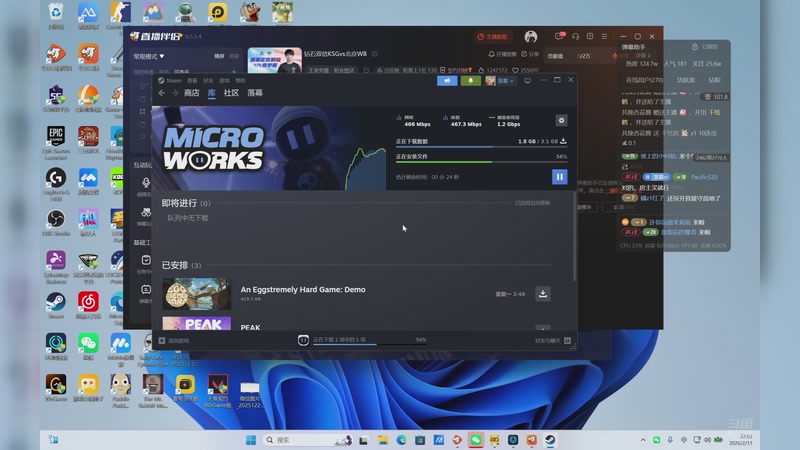Viewport: 800px width, 450px height.
Task: Open Microsoft Edge from the taskbar
Action: click(x=402, y=440)
